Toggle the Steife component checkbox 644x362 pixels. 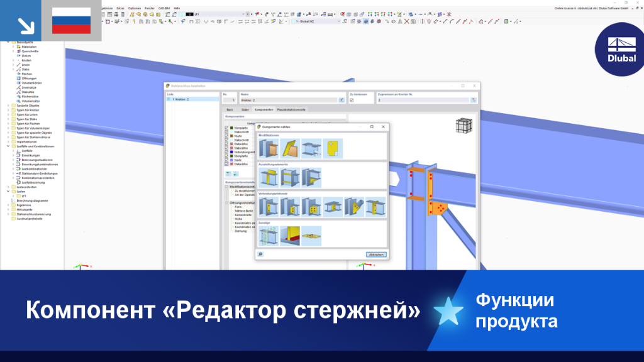pos(226,160)
